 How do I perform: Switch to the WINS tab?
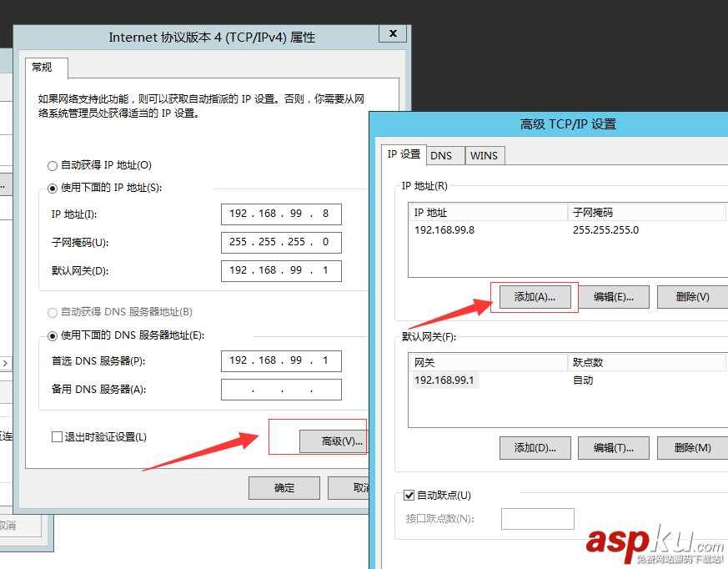click(484, 155)
